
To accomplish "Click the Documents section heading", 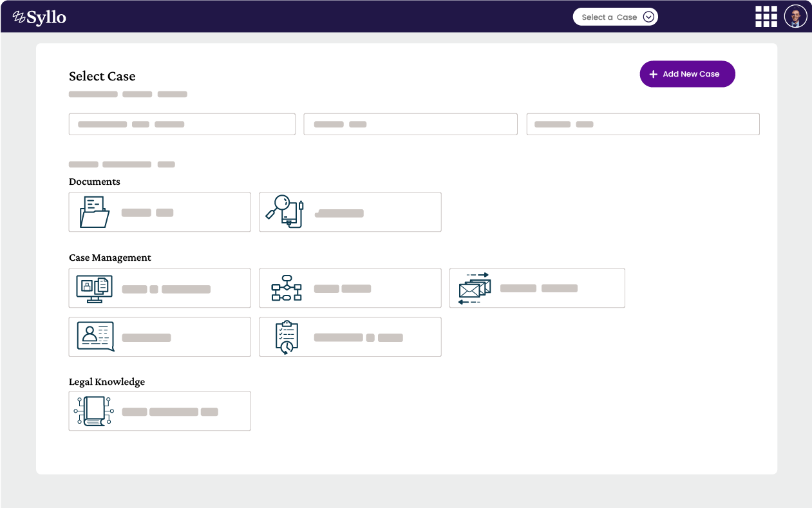I will (x=95, y=182).
